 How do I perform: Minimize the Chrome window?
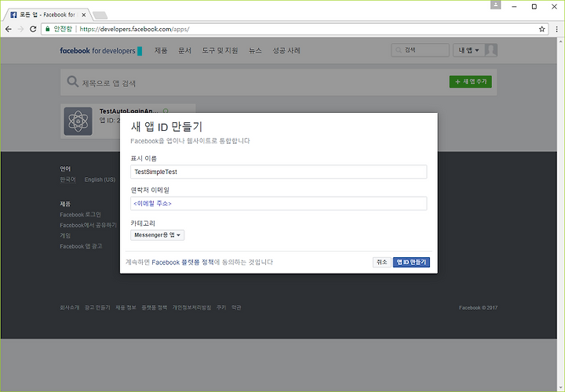pyautogui.click(x=514, y=7)
